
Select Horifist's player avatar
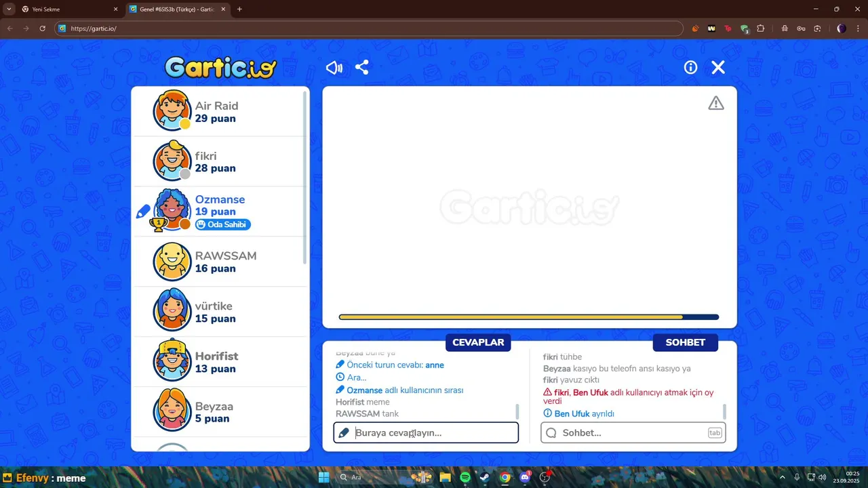172,361
